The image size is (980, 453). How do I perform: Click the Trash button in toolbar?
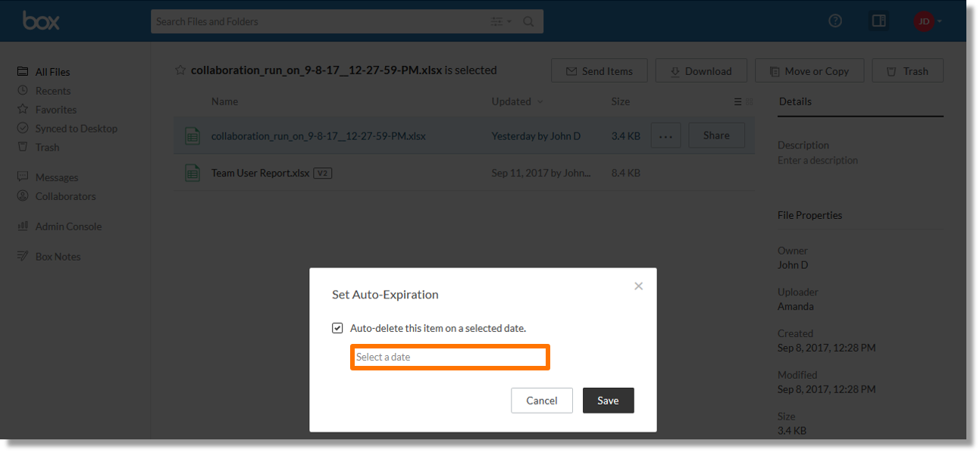pyautogui.click(x=908, y=70)
